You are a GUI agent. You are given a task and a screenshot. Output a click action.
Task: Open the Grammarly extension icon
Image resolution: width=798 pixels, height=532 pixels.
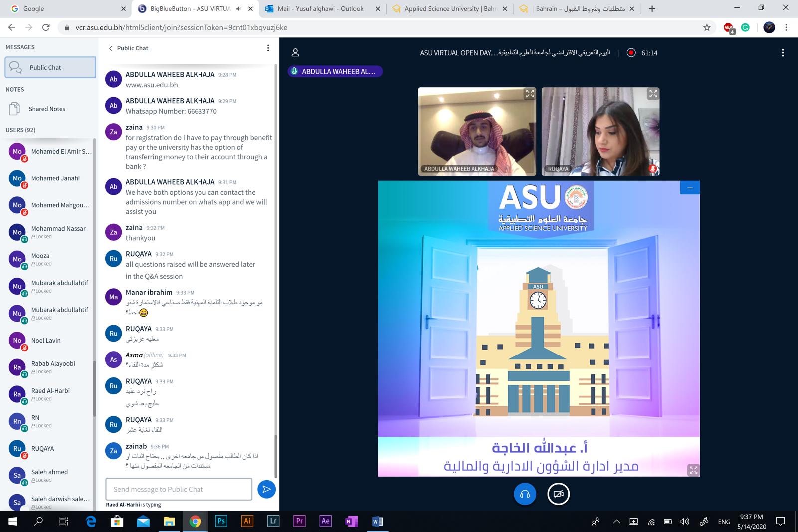pos(745,28)
